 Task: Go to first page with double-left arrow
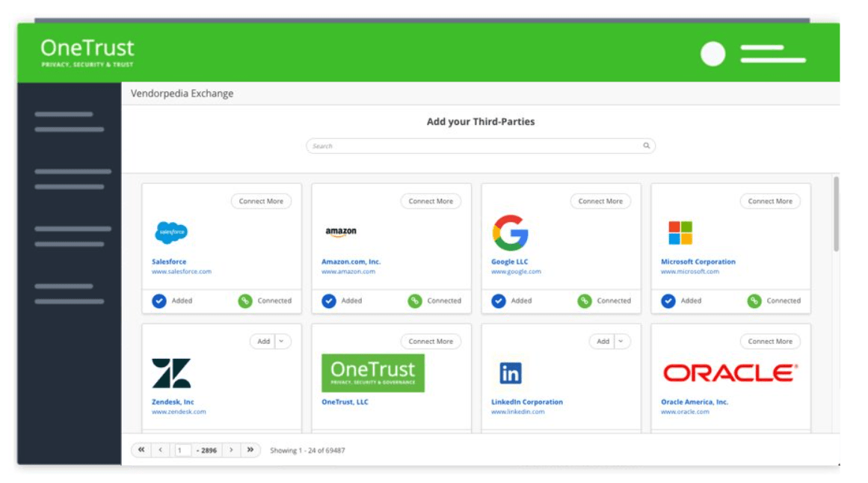point(141,450)
